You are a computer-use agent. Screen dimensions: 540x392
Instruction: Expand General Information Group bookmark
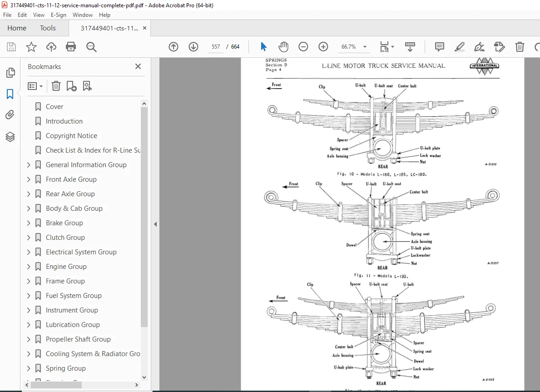click(x=29, y=165)
